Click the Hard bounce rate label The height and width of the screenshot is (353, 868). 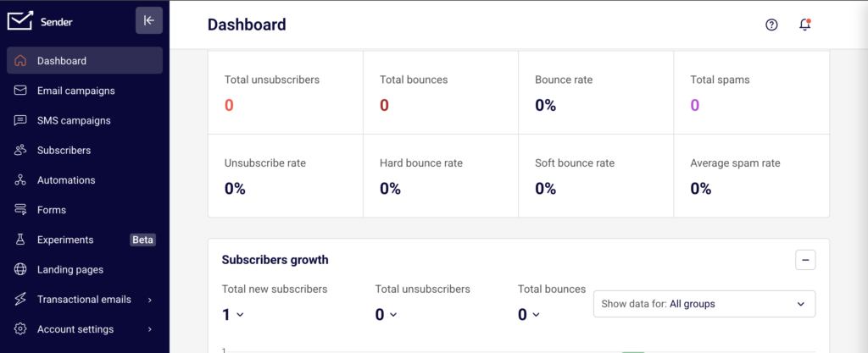[421, 163]
